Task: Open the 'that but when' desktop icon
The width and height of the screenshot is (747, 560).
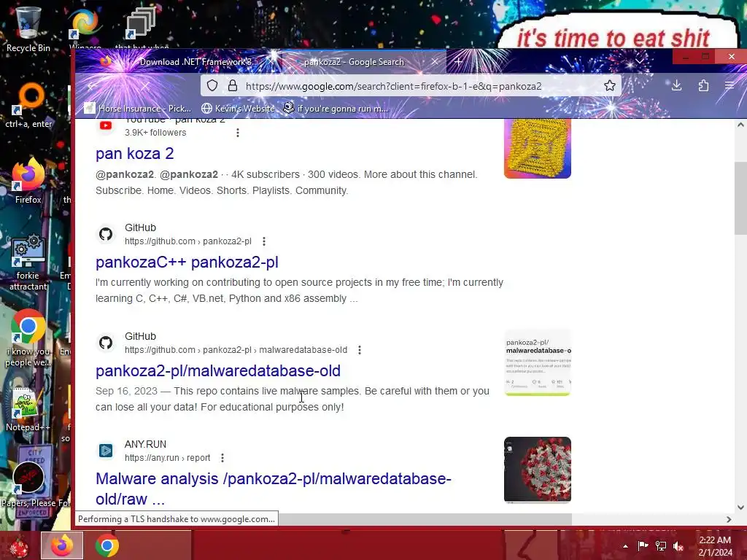Action: (x=141, y=28)
